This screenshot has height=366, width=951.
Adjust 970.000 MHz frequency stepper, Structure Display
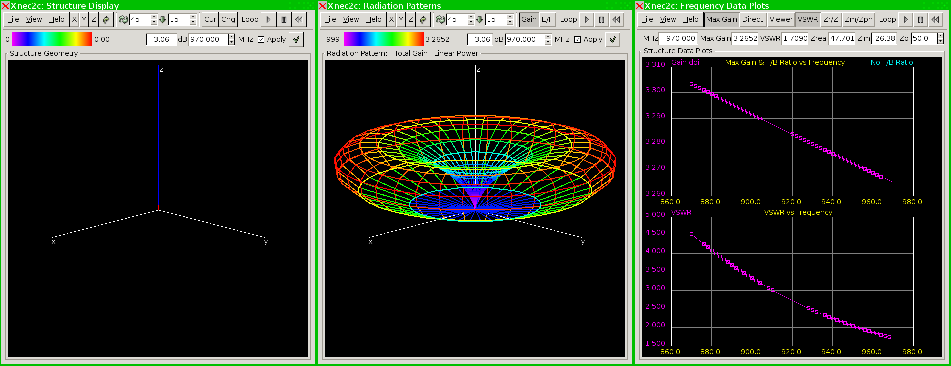(x=232, y=39)
